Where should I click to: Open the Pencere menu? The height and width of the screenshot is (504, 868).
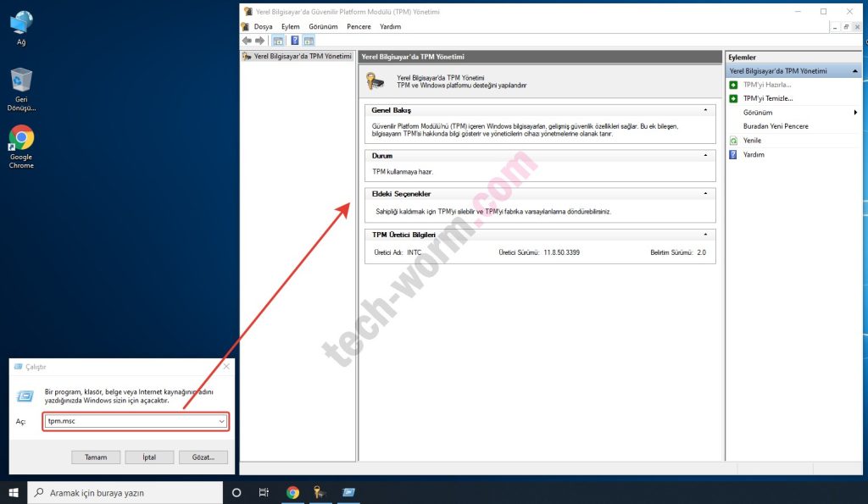(x=359, y=27)
